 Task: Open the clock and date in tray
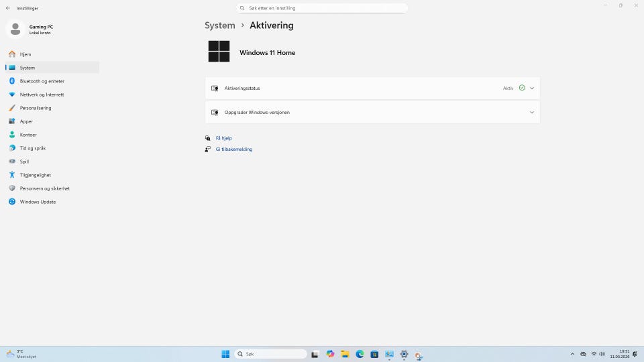[x=620, y=354]
